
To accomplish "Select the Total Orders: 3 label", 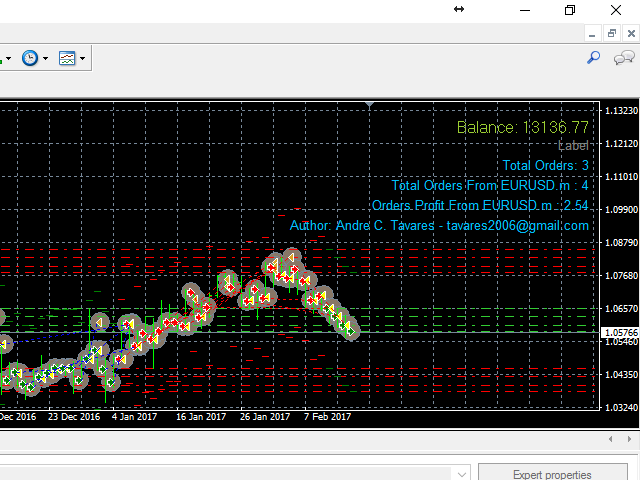I will [545, 165].
